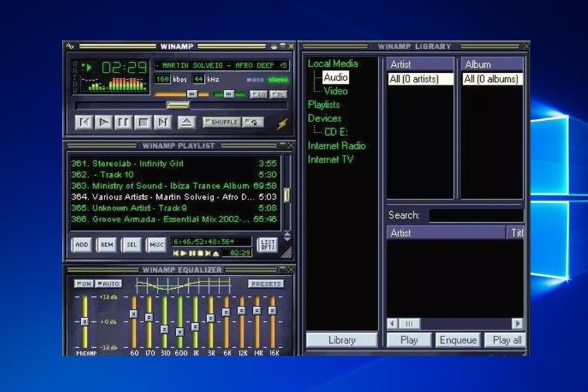588x392 pixels.
Task: Select the All (0 albums) entry
Action: (493, 79)
